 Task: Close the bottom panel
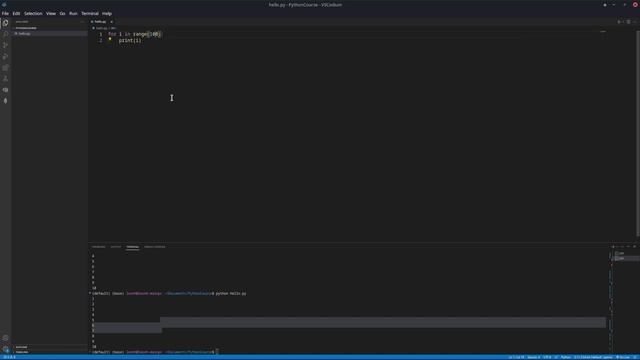634,247
